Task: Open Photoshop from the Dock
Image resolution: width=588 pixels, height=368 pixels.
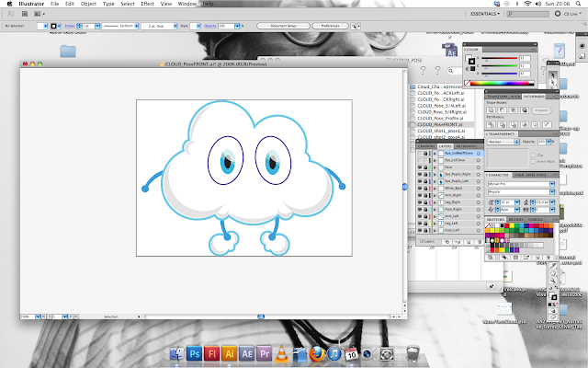Action: 194,353
